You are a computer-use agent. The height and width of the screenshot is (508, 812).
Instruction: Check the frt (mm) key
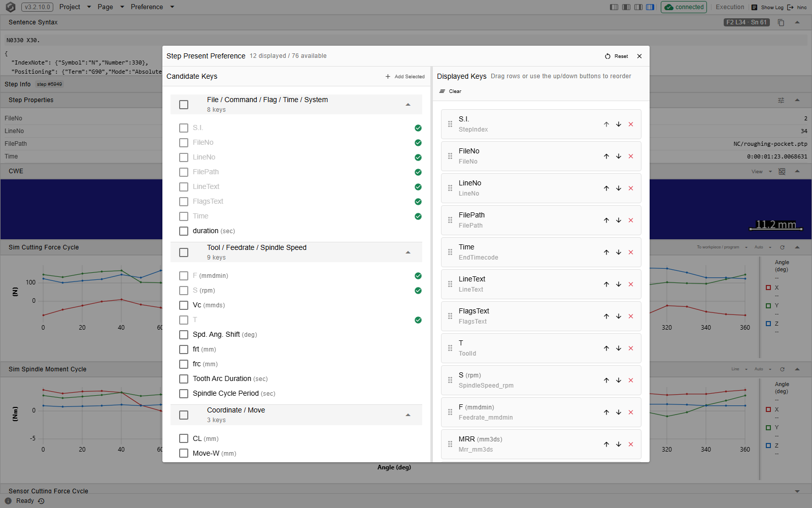tap(184, 350)
